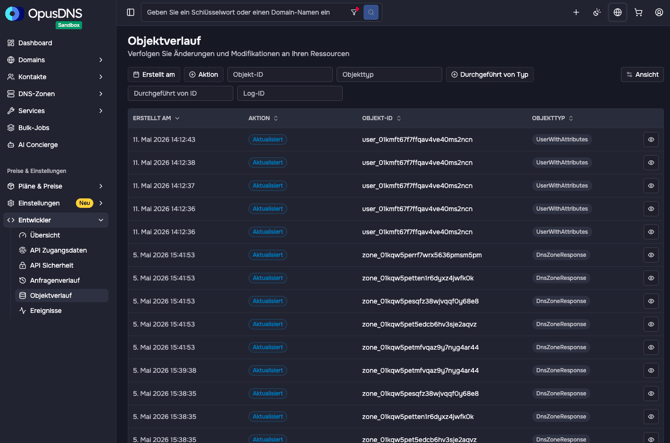This screenshot has width=670, height=443.
Task: Sort by AKTION column
Action: [x=263, y=118]
